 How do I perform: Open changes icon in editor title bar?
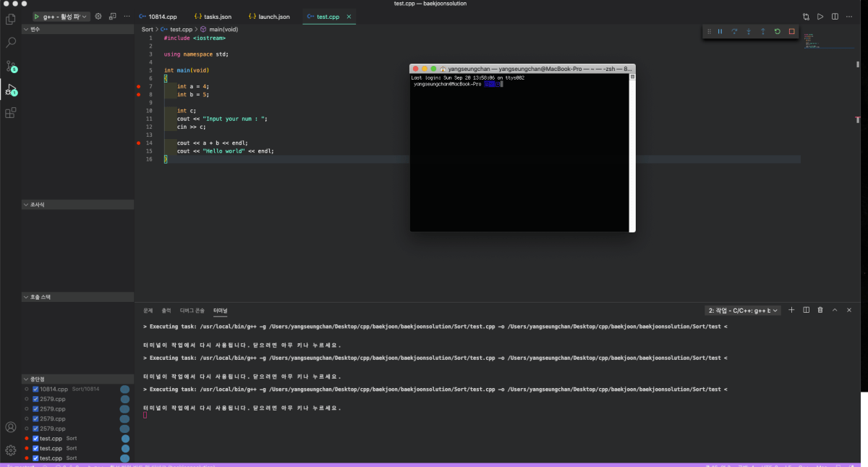806,16
